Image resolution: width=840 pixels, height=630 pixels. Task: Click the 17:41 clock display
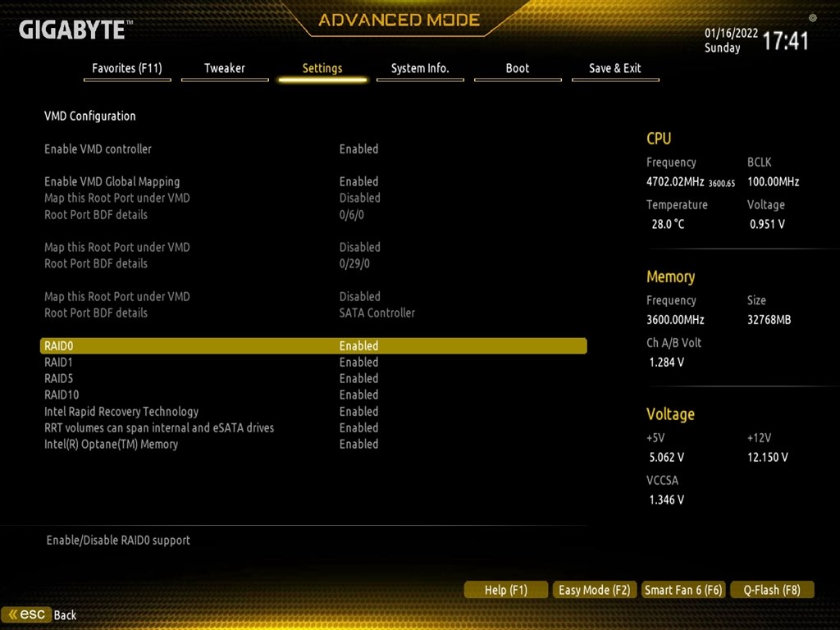785,41
